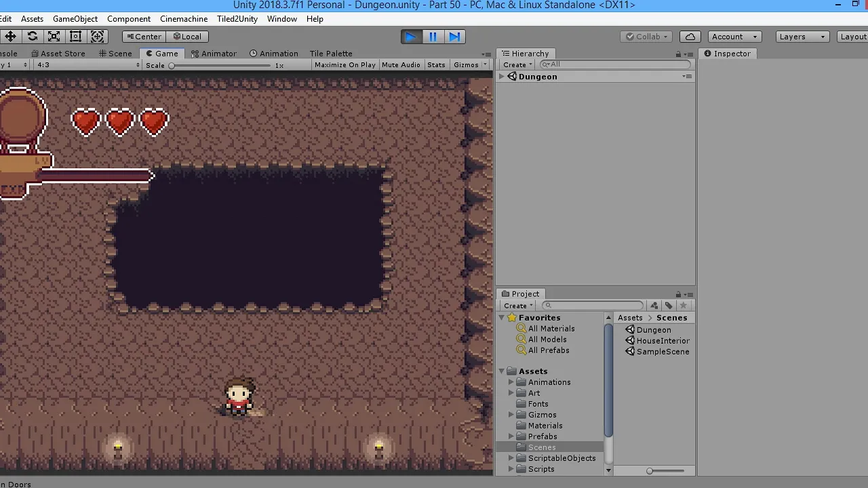
Task: Toggle Maximize On Play
Action: click(344, 65)
